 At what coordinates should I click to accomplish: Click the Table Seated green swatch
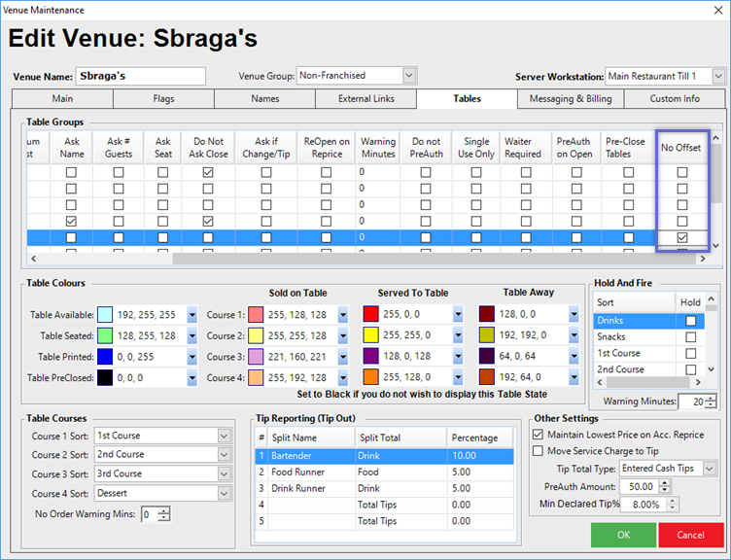pyautogui.click(x=105, y=336)
